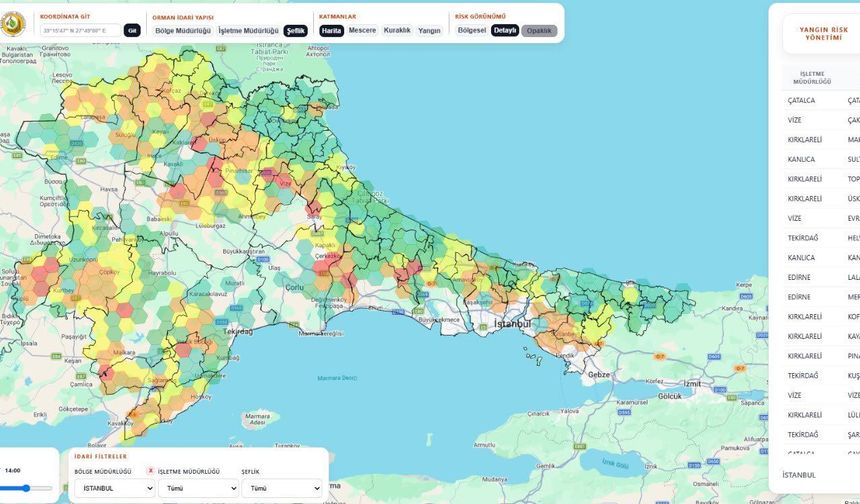This screenshot has height=504, width=860.
Task: Click the İstanbul city label on map
Action: (x=512, y=324)
